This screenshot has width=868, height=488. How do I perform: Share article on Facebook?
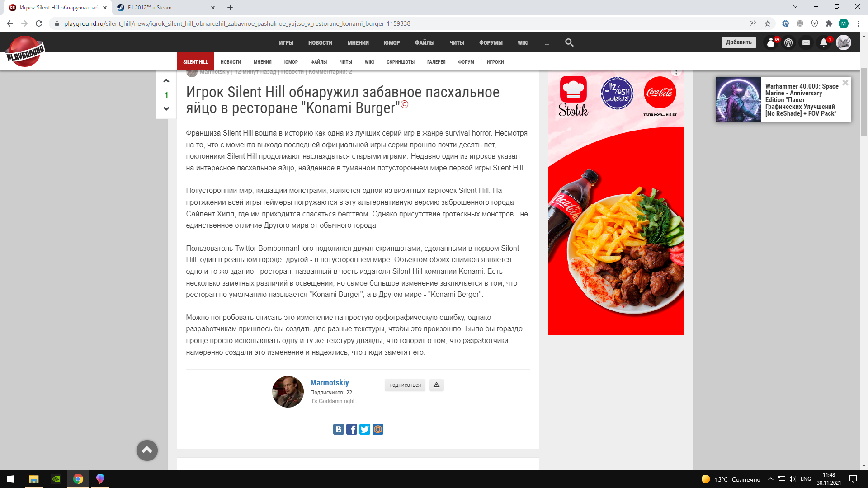(x=352, y=429)
